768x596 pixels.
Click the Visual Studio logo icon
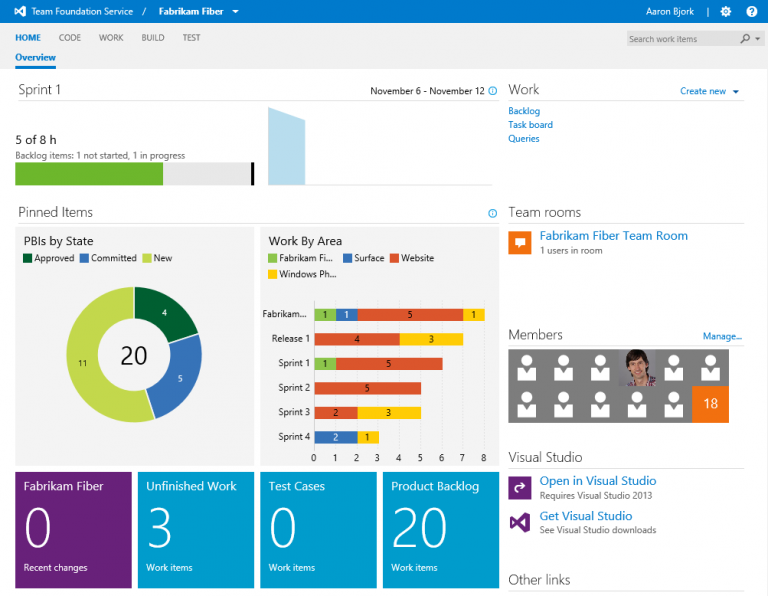coord(20,12)
